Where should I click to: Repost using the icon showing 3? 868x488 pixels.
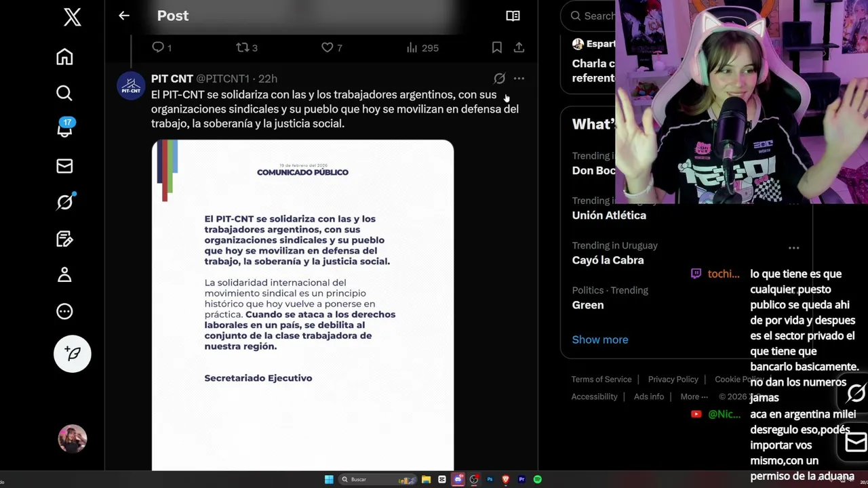(x=246, y=47)
